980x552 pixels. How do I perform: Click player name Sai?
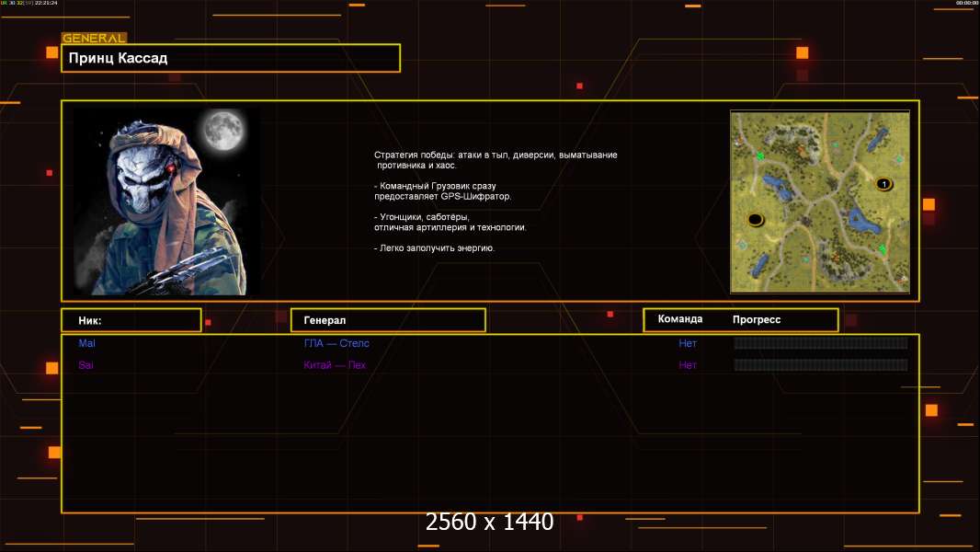pyautogui.click(x=85, y=365)
